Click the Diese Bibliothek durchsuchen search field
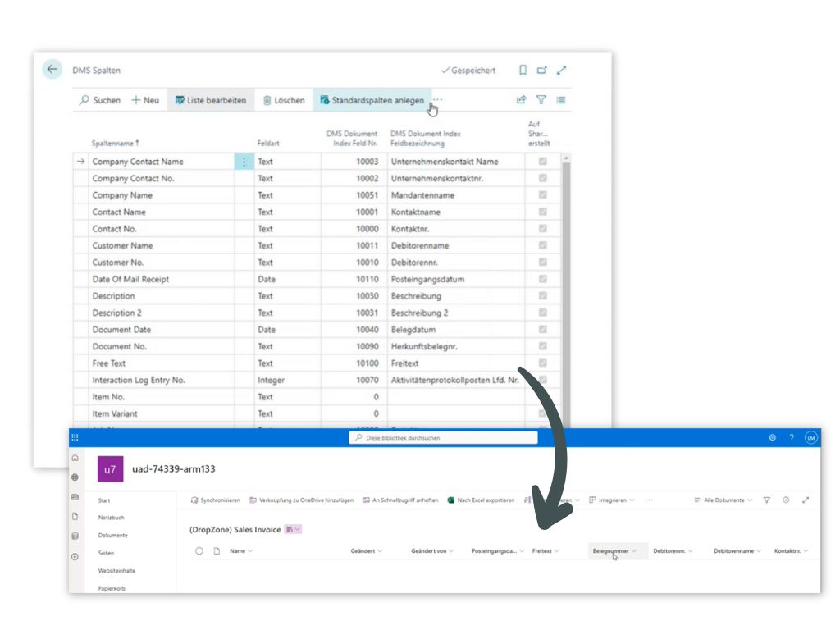 click(443, 437)
